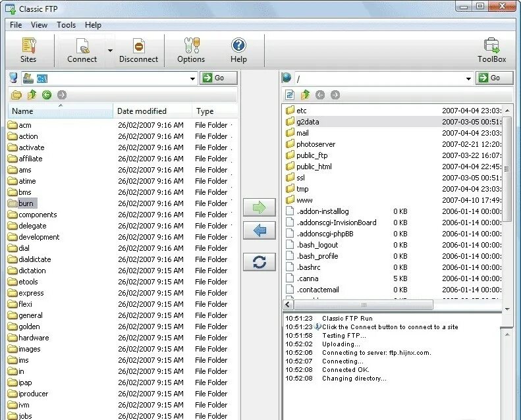Navigate back in local pane
The height and width of the screenshot is (420, 521).
point(47,95)
